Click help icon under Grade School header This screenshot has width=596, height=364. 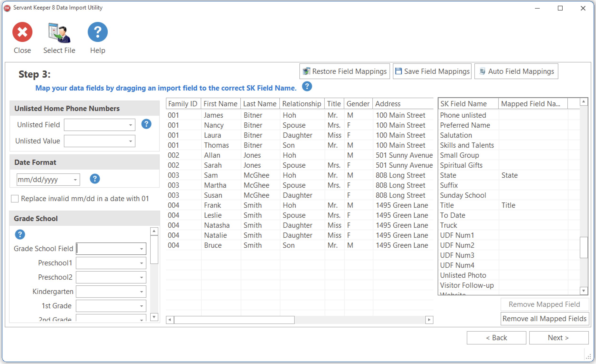20,234
